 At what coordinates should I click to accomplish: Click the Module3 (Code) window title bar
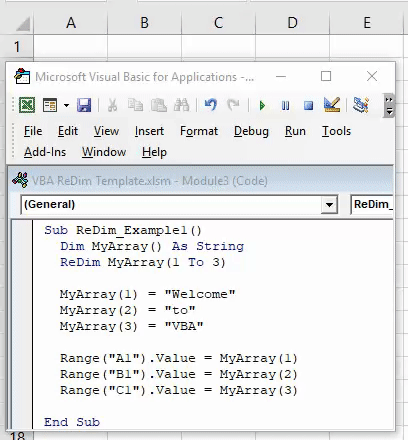201,180
